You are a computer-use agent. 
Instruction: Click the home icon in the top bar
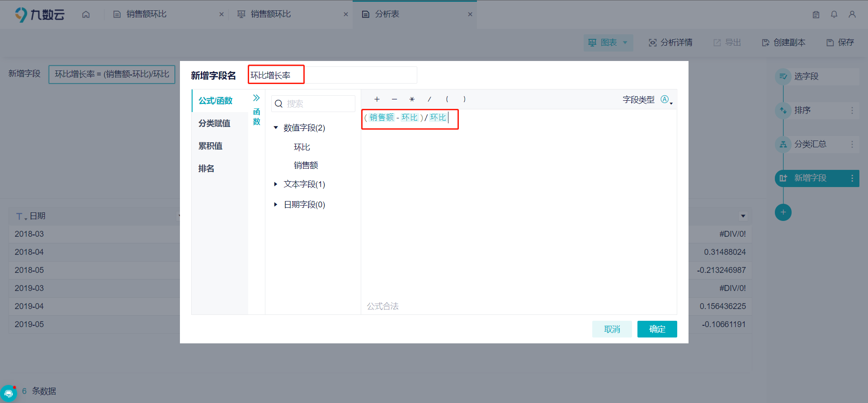pos(86,14)
